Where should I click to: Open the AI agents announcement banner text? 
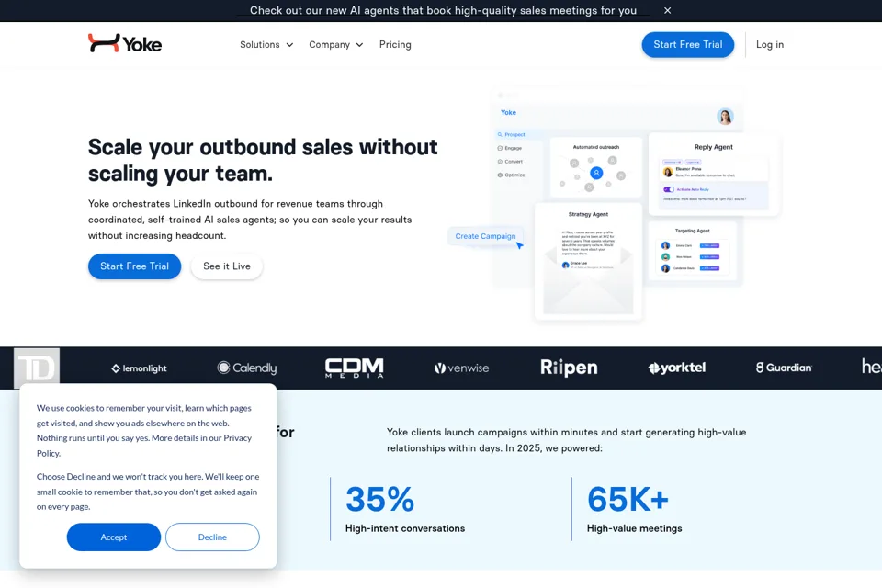(x=443, y=11)
